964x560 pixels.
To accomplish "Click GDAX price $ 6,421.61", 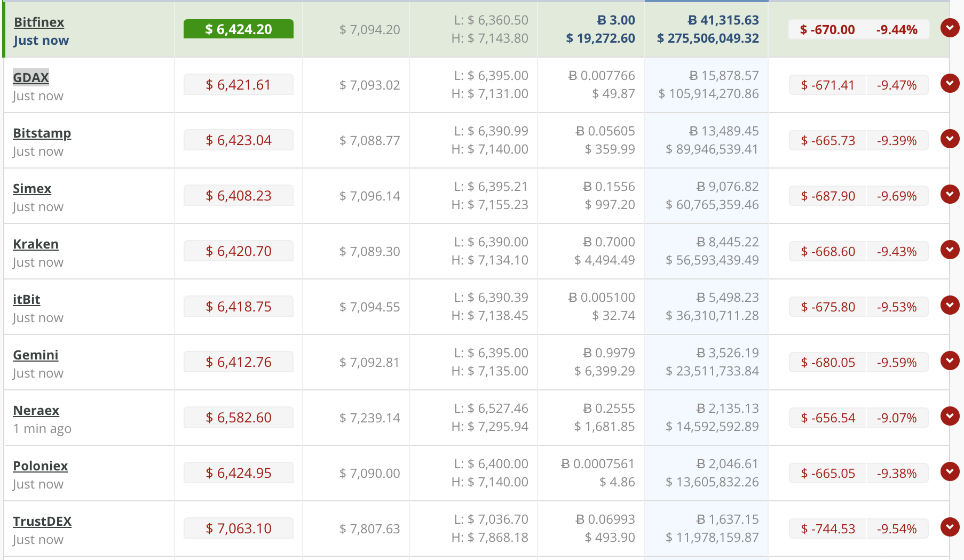I will [239, 85].
